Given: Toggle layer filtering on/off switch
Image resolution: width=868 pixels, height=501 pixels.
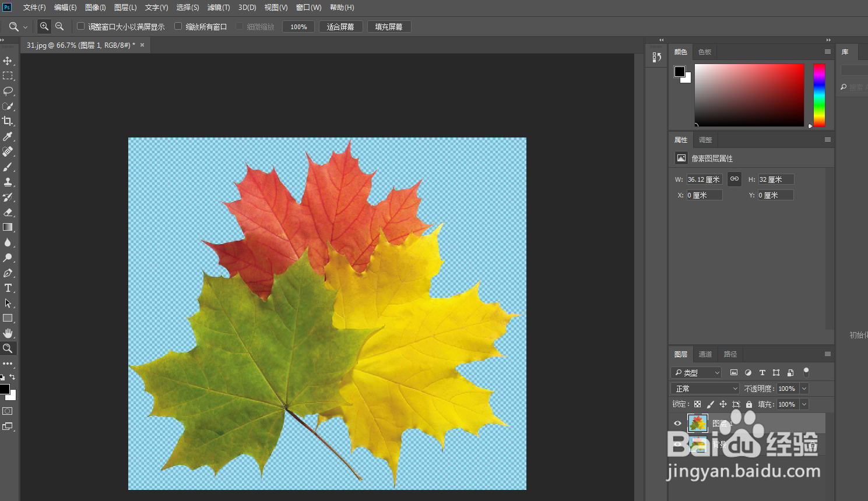Looking at the screenshot, I should pyautogui.click(x=806, y=372).
